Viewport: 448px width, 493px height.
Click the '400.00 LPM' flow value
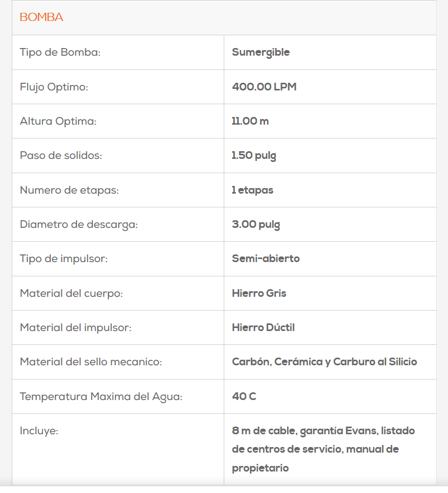point(264,87)
